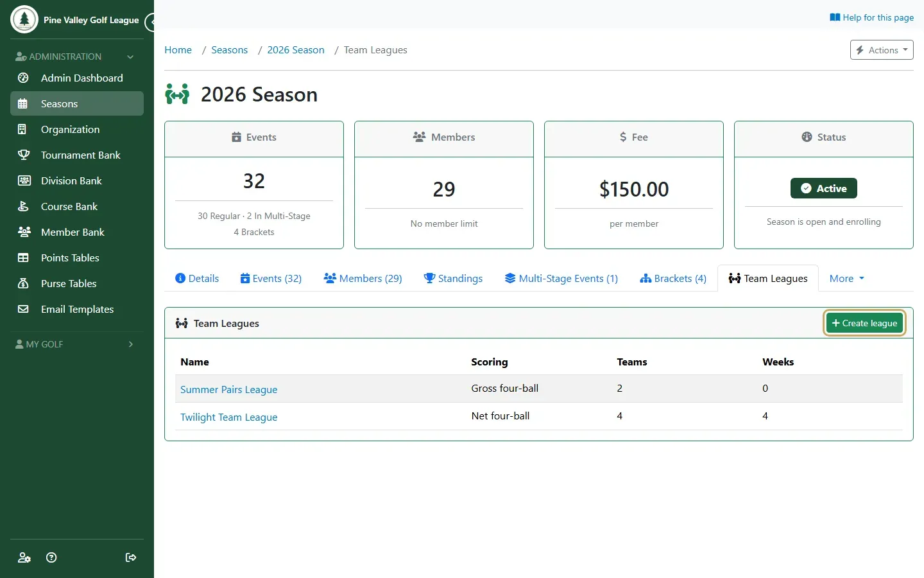The height and width of the screenshot is (578, 924).
Task: Click the Member Bank people icon
Action: (24, 232)
